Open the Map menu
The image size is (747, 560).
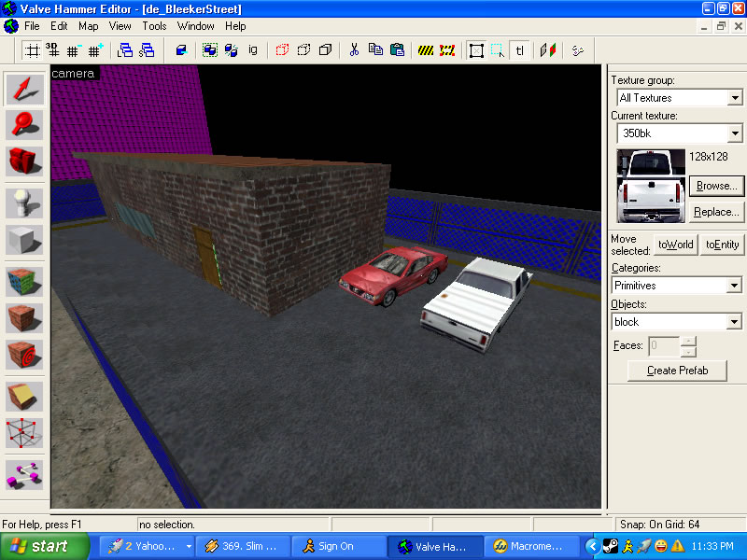tap(88, 26)
